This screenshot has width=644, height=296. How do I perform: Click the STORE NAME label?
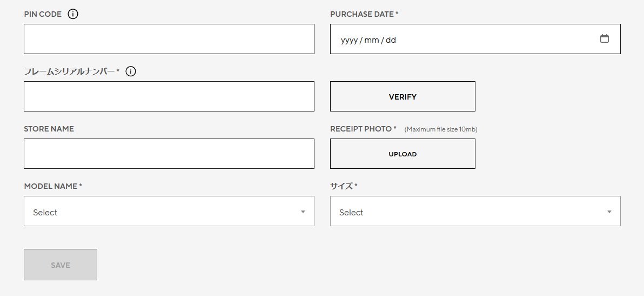[49, 129]
